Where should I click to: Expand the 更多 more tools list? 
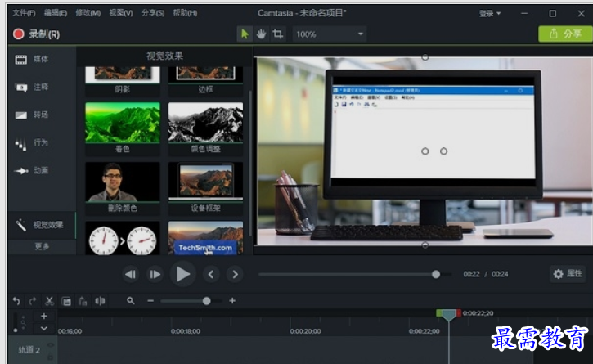click(x=42, y=246)
